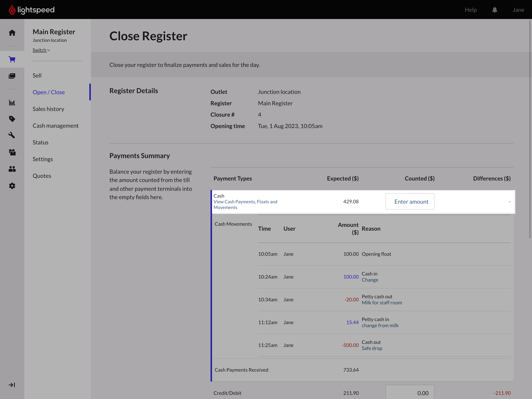The width and height of the screenshot is (532, 399).
Task: Select Open / Close menu item
Action: coord(49,92)
